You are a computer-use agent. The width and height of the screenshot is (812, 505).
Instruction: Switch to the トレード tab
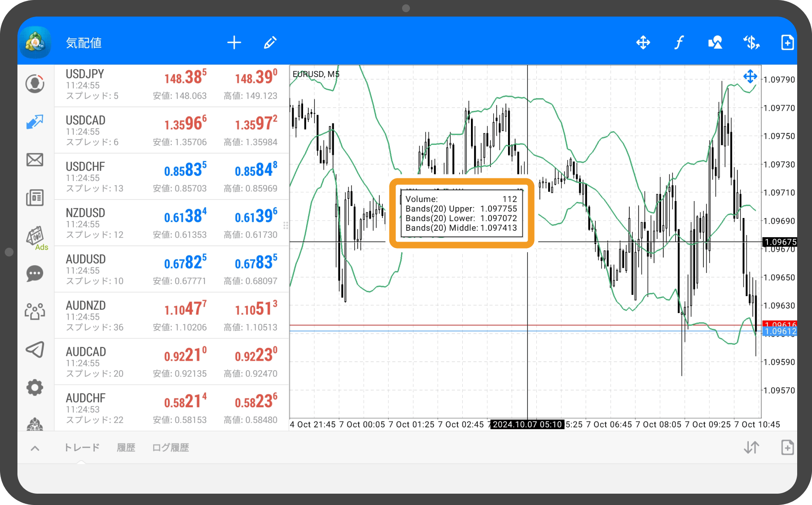pyautogui.click(x=82, y=447)
